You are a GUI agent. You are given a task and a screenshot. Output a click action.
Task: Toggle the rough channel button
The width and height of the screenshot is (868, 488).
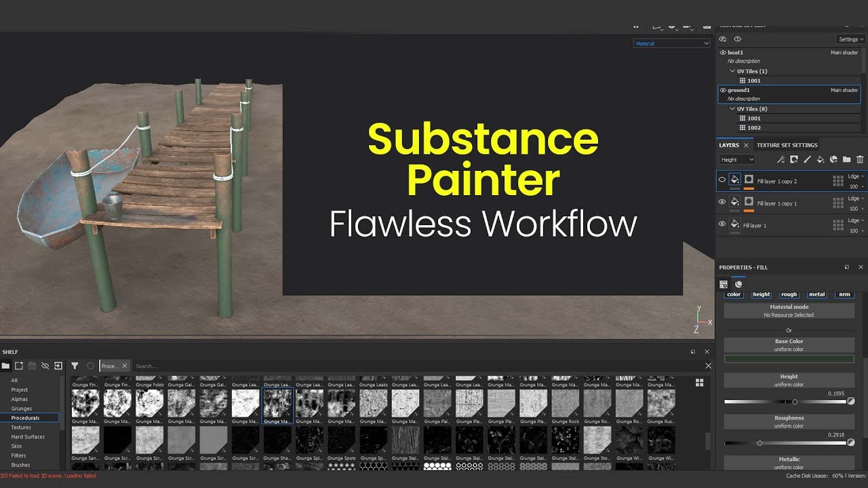pos(789,295)
